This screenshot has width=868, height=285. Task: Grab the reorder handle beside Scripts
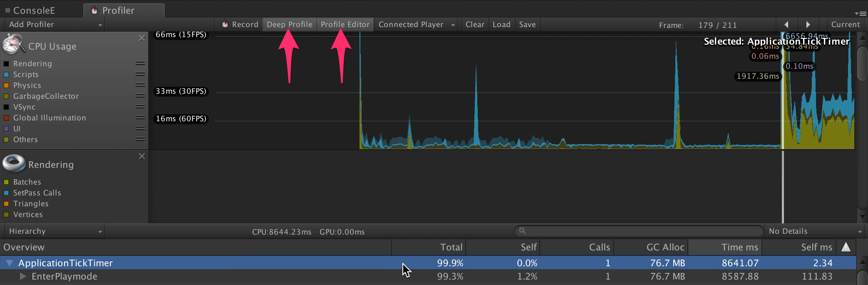140,75
